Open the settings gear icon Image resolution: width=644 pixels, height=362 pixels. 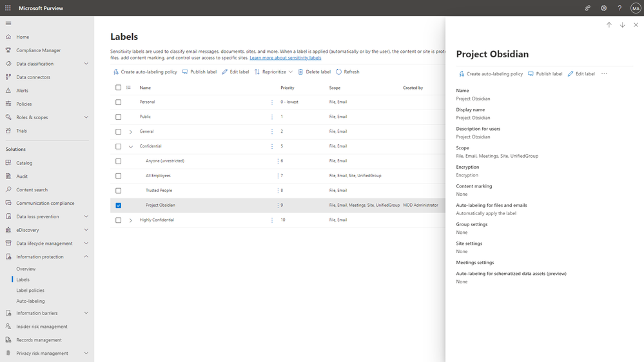coord(603,8)
